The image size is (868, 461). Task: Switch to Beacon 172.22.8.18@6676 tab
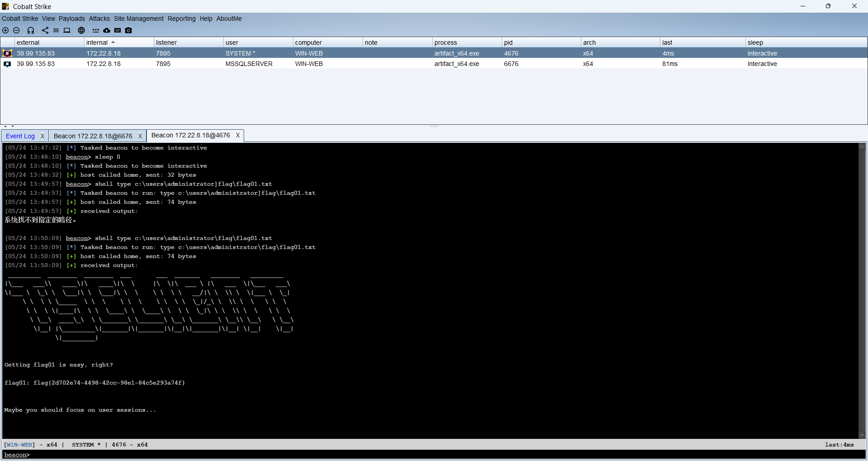pyautogui.click(x=93, y=136)
